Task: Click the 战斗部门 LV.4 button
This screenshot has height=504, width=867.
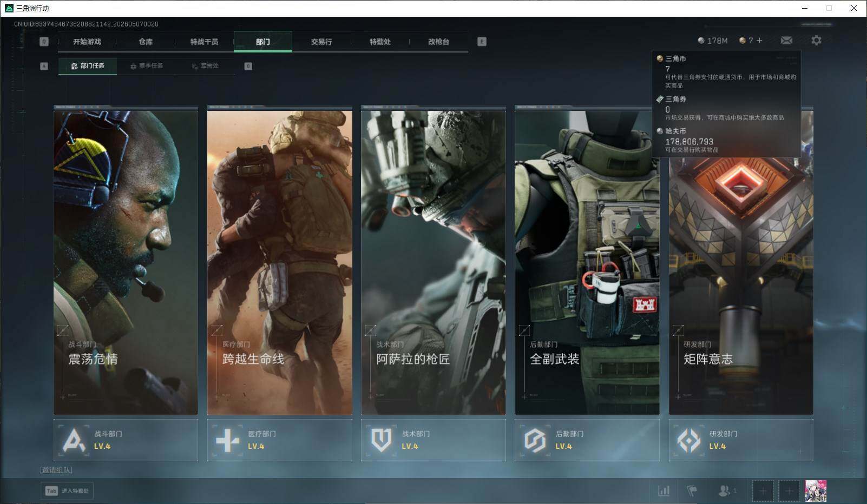Action: (x=126, y=440)
